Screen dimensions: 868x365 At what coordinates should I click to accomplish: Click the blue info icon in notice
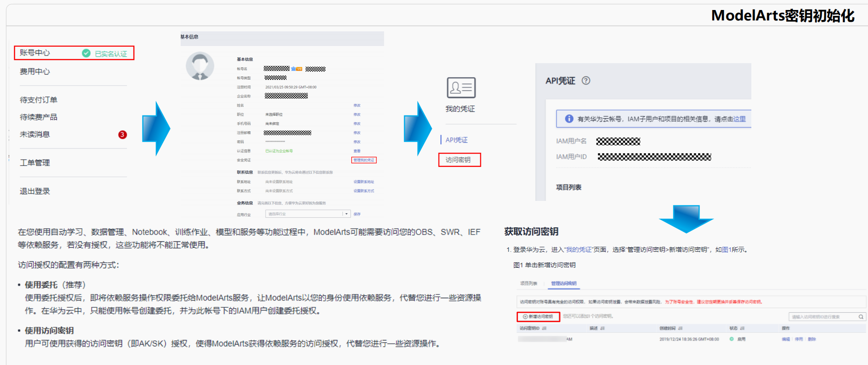click(569, 119)
